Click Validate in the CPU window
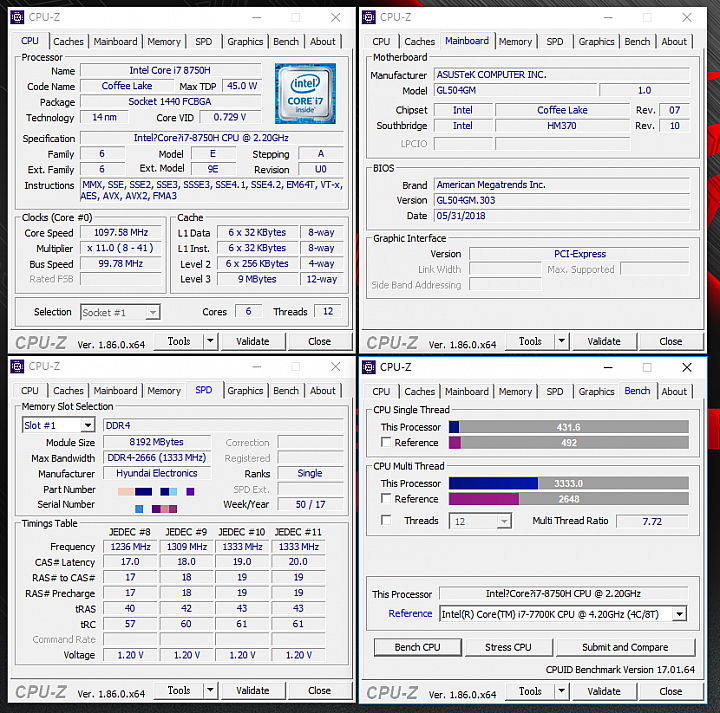 [x=253, y=341]
